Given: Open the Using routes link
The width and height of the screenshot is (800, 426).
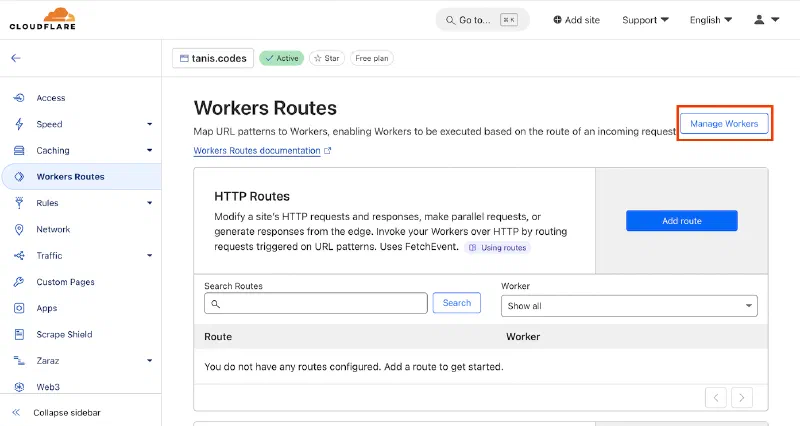Looking at the screenshot, I should pos(497,247).
